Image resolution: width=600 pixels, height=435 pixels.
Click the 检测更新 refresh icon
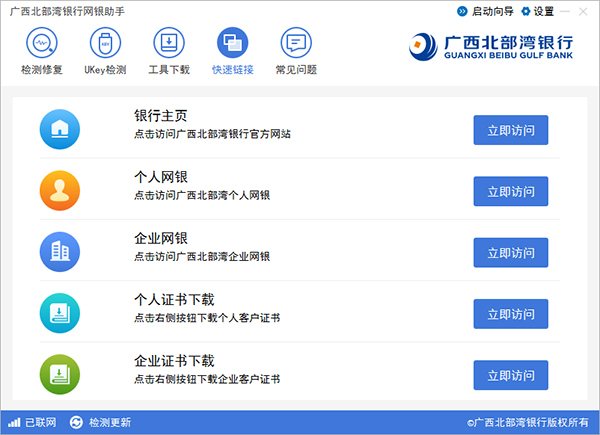[76, 422]
